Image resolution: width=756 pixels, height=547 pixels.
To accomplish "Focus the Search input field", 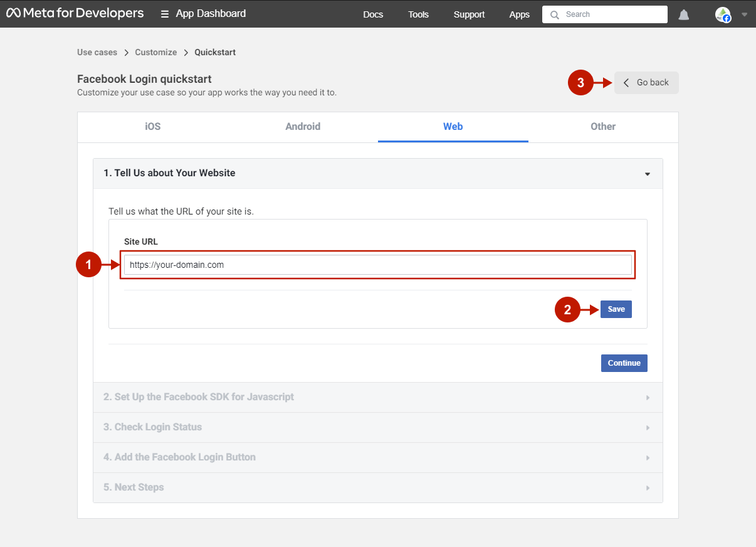I will 605,14.
